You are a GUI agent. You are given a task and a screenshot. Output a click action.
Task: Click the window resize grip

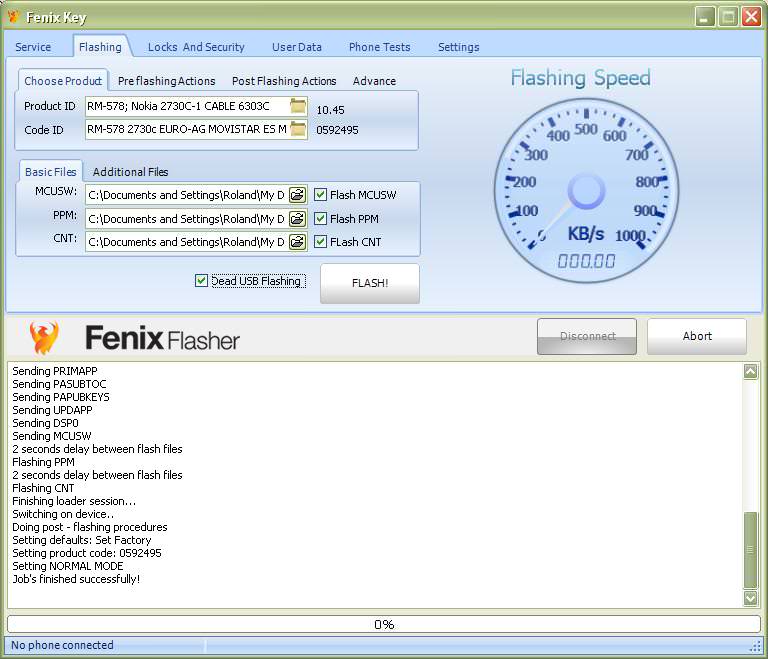756,647
